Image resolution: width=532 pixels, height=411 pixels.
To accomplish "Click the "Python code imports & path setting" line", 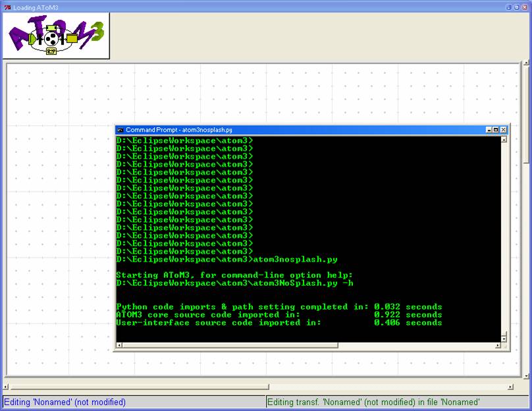I will pyautogui.click(x=279, y=307).
